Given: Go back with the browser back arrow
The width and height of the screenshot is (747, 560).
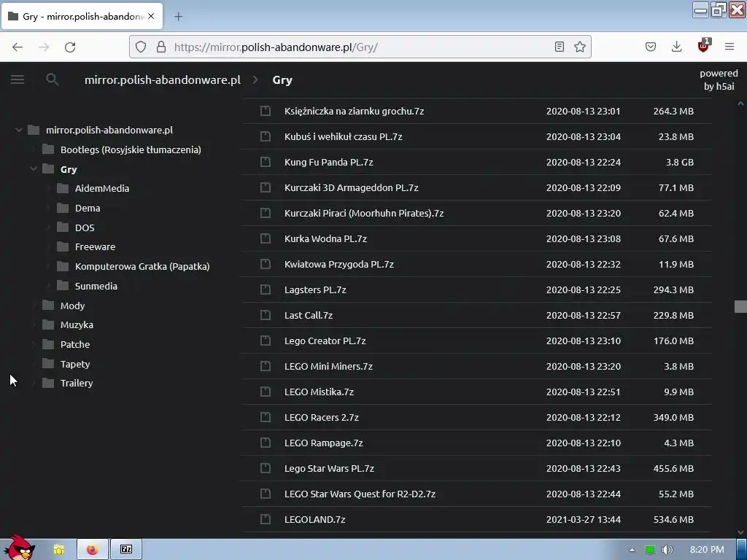Looking at the screenshot, I should pyautogui.click(x=18, y=47).
